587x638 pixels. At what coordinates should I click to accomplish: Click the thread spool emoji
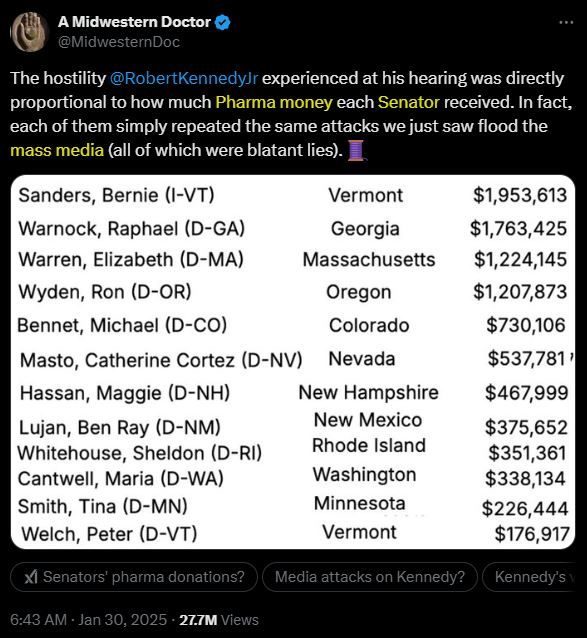click(356, 150)
